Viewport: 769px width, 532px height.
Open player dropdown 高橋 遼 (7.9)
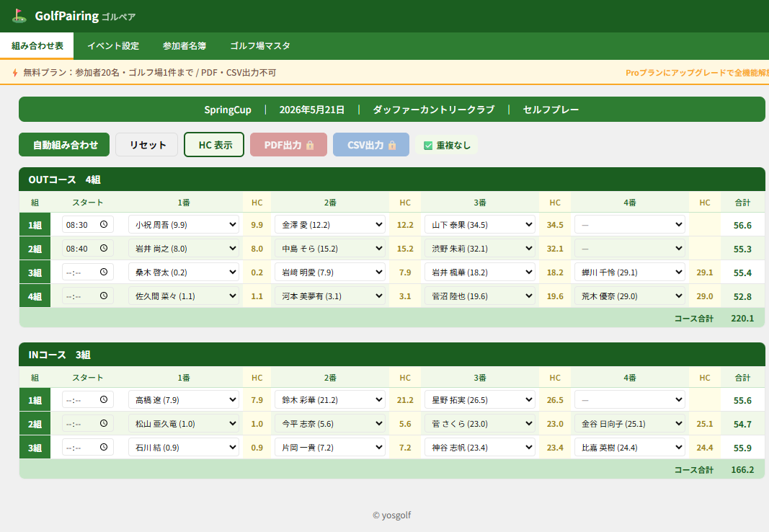coord(184,399)
